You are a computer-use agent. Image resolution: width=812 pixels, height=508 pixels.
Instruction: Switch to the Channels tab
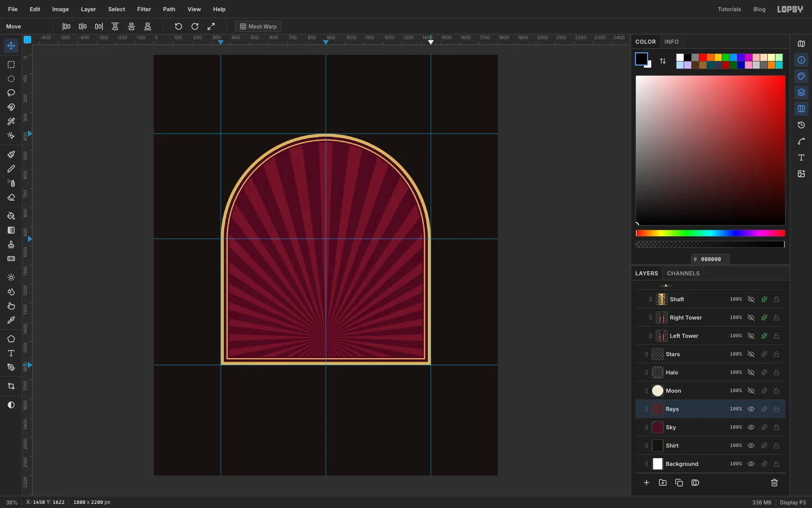coord(683,273)
